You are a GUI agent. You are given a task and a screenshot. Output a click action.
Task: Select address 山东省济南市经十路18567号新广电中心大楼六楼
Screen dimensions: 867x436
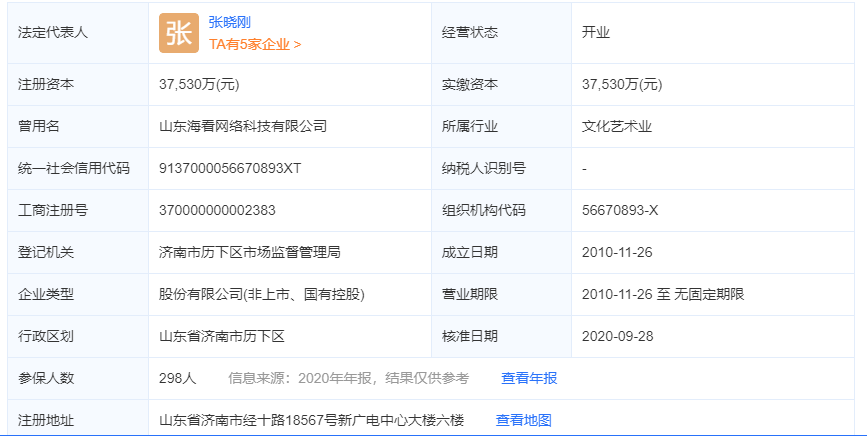(x=311, y=420)
